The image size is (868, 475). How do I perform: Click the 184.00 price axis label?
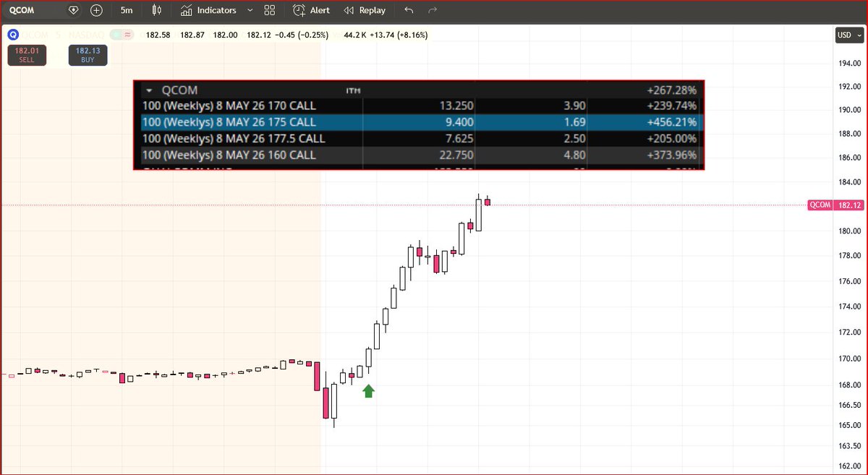(x=848, y=182)
